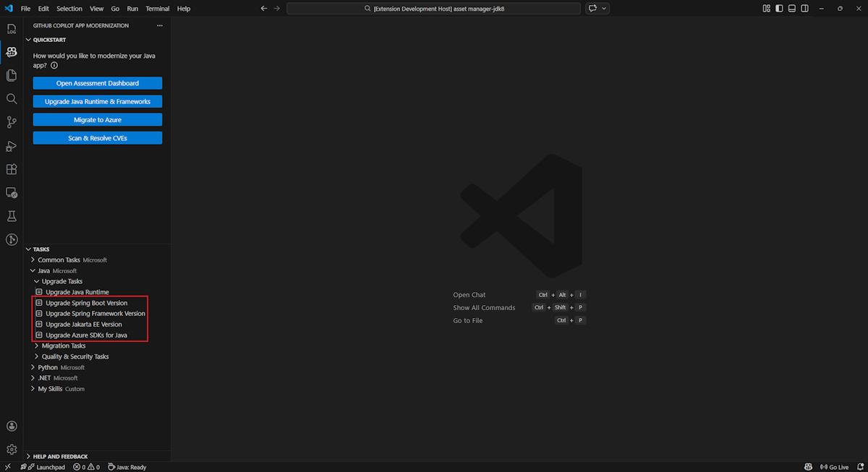Open the Source Control view icon

[11, 122]
